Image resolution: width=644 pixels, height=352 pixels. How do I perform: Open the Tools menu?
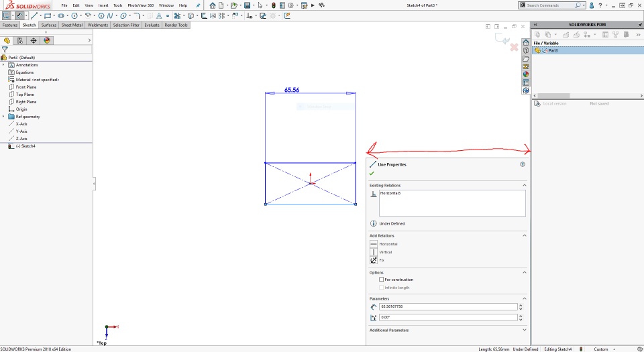pyautogui.click(x=118, y=5)
